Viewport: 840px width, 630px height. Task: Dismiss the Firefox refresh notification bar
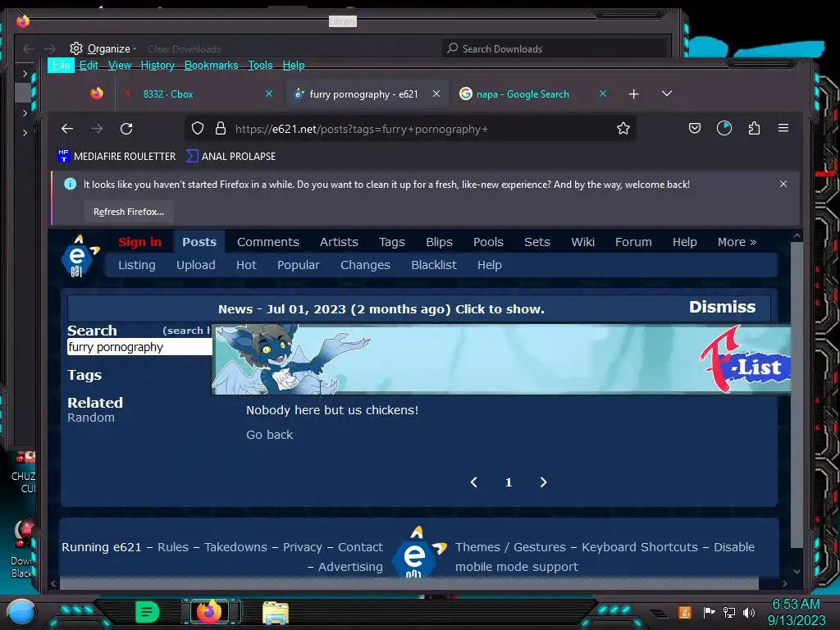pos(783,184)
